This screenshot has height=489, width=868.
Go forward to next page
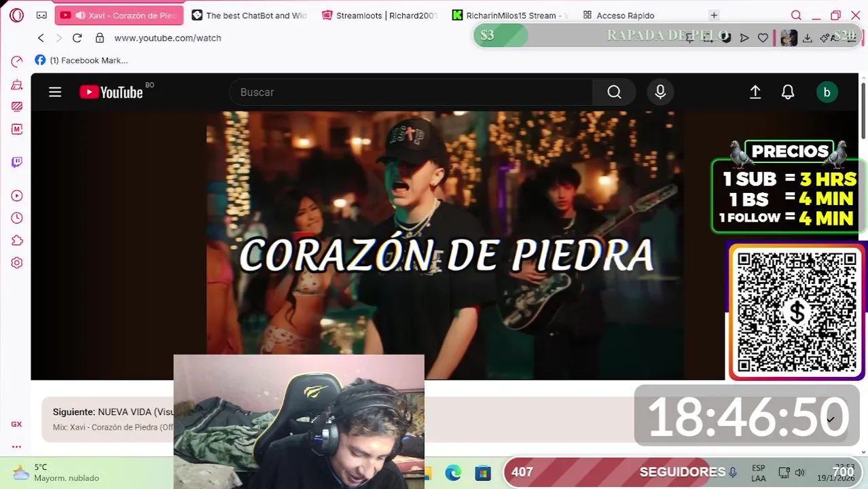59,38
